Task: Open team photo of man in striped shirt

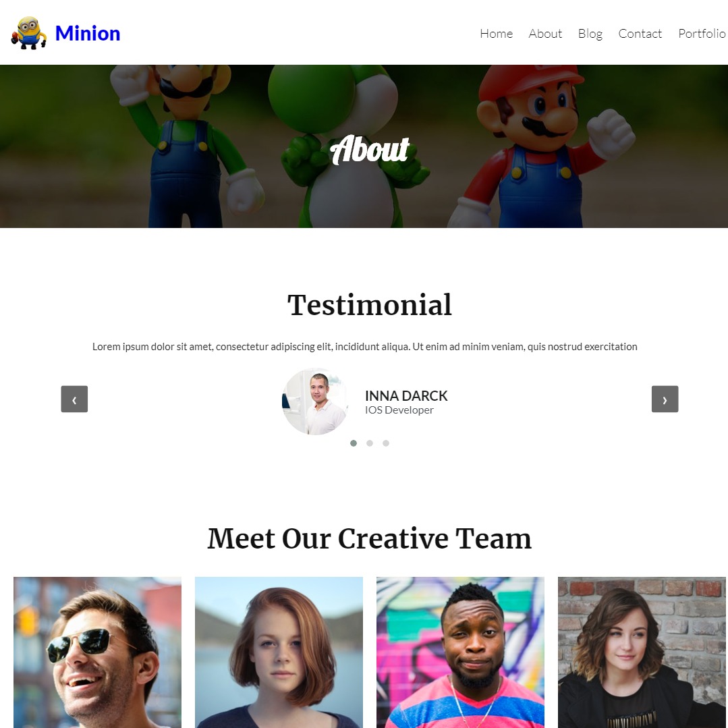Action: 460,652
